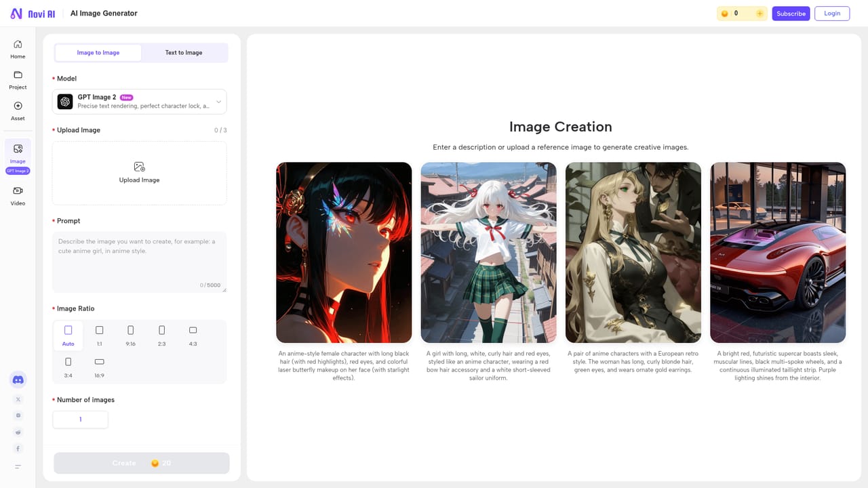Switch to the Text to Image tab
Screen dimensions: 868x488
[184, 53]
